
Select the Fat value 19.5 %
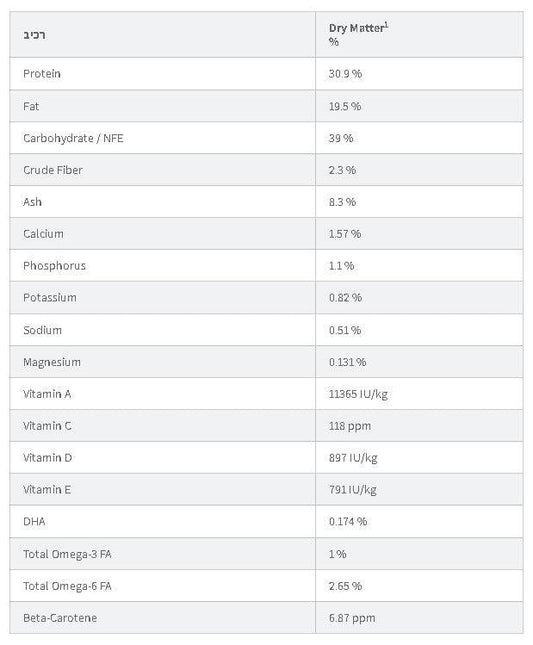pos(345,106)
